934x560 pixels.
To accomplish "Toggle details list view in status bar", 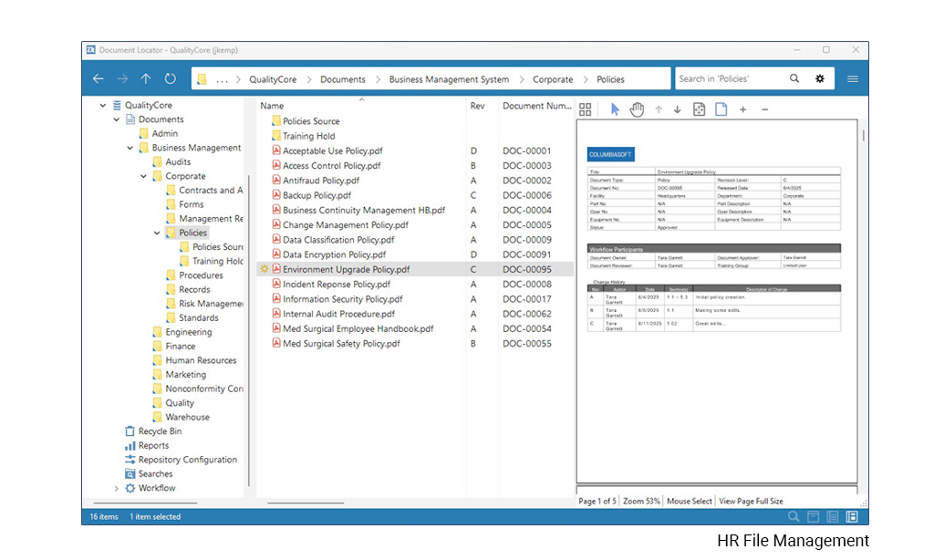I will click(x=833, y=516).
